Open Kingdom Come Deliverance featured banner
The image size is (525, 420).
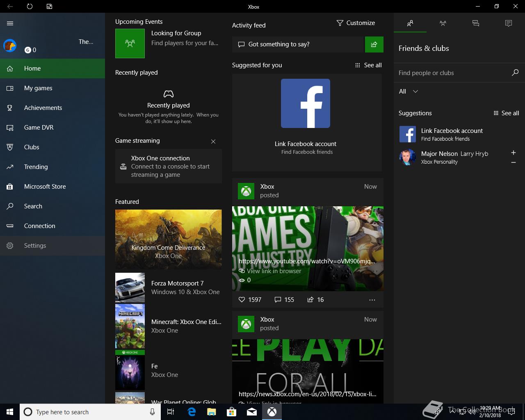[169, 240]
